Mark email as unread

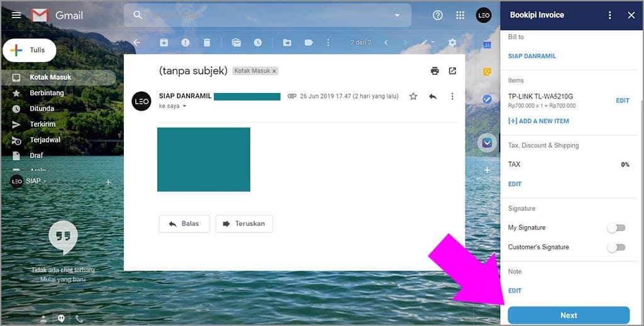tap(236, 43)
